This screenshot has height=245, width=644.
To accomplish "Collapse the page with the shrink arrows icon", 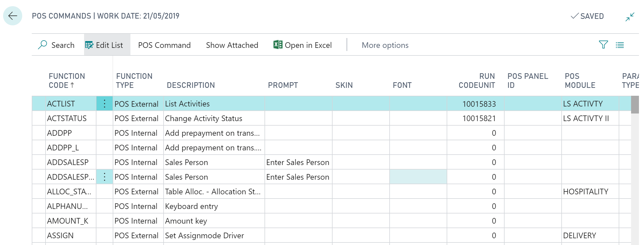I will coord(630,17).
